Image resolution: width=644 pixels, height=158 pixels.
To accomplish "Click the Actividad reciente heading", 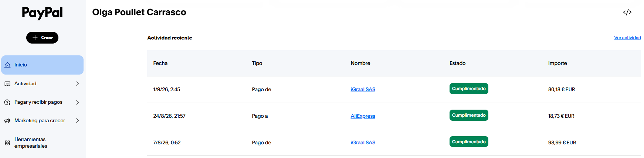I will pyautogui.click(x=170, y=38).
